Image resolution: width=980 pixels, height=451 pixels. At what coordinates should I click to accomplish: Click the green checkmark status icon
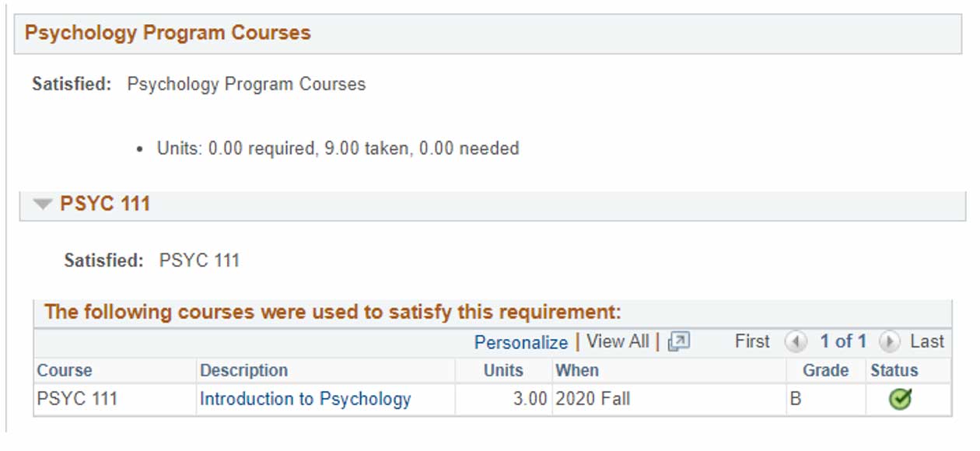point(900,400)
